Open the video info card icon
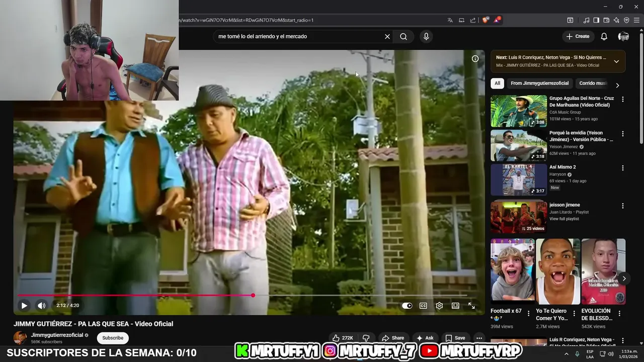 tap(475, 59)
